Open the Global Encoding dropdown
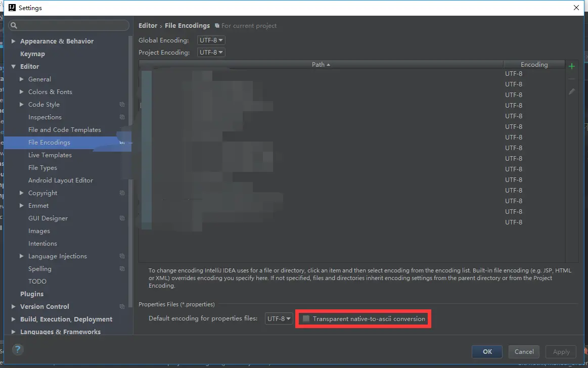This screenshot has height=368, width=588. click(x=211, y=40)
